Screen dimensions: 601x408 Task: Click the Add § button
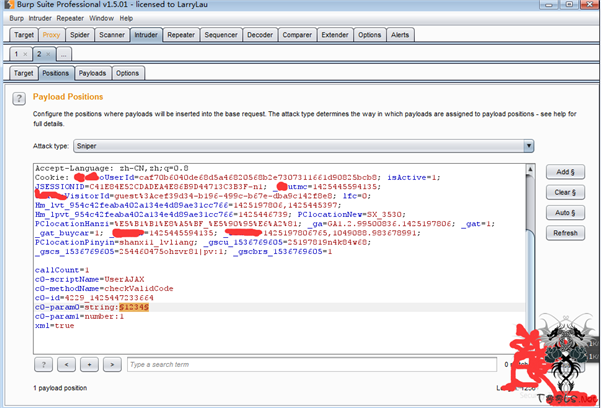tap(563, 171)
